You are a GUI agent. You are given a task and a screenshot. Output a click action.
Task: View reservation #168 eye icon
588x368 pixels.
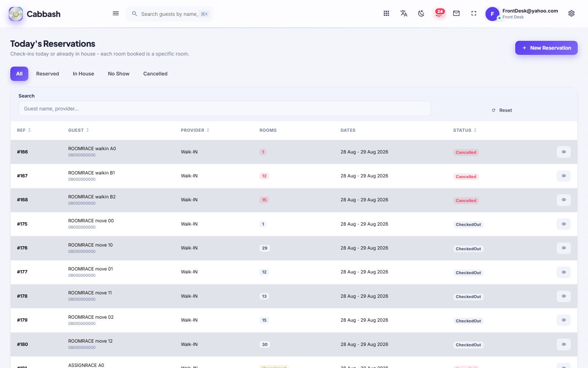(x=564, y=200)
